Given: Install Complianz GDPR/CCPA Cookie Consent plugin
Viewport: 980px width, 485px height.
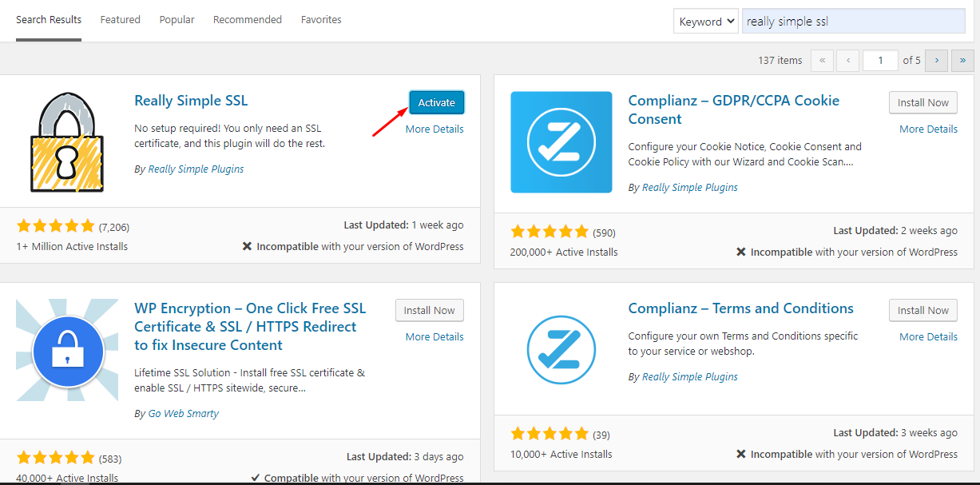Looking at the screenshot, I should [922, 102].
